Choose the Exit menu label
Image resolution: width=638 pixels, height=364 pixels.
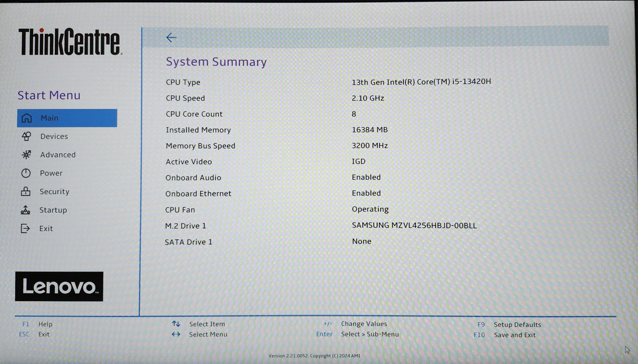tap(46, 229)
